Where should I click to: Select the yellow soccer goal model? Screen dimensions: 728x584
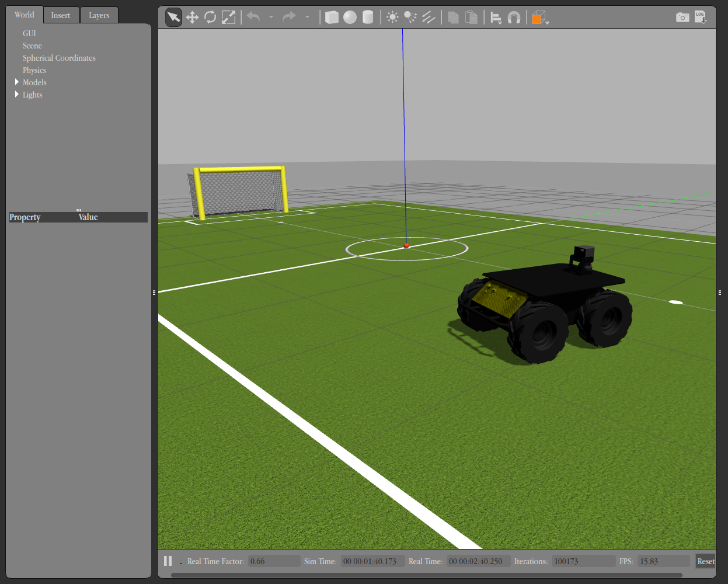(x=238, y=192)
